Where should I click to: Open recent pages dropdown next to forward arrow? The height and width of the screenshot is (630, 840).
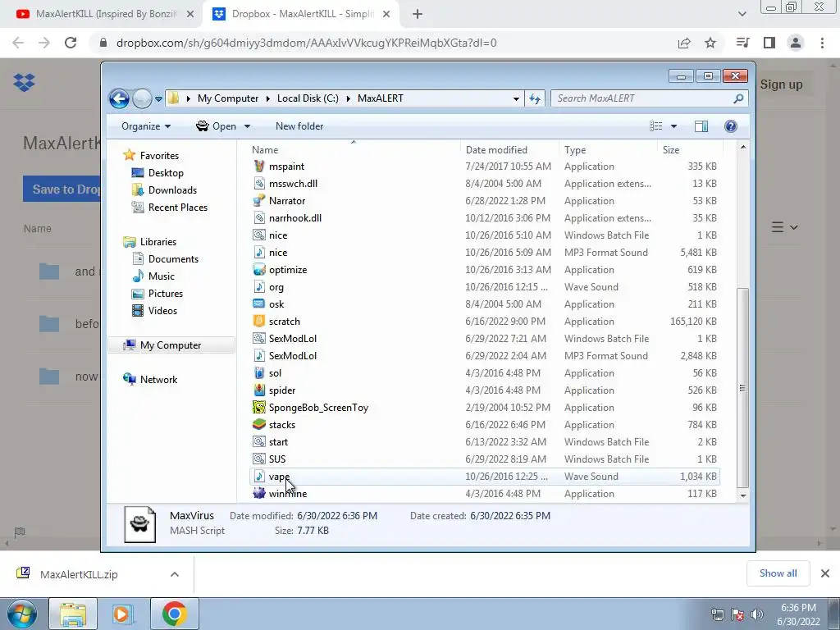pyautogui.click(x=158, y=99)
